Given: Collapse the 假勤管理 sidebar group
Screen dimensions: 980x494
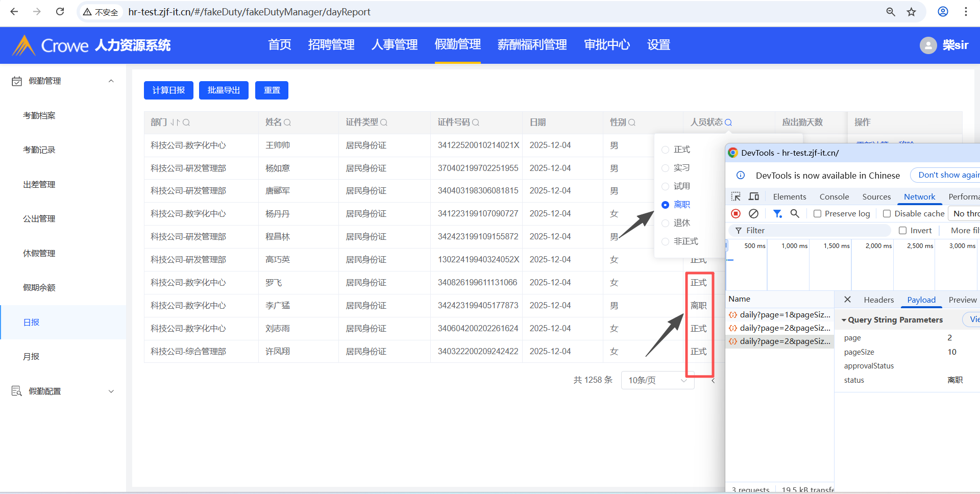Looking at the screenshot, I should pos(111,81).
